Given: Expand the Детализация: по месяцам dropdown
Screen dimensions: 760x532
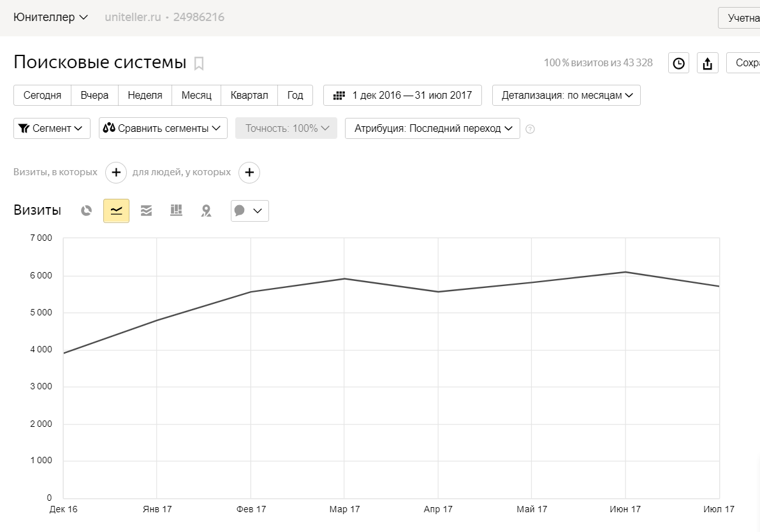Looking at the screenshot, I should coord(566,96).
